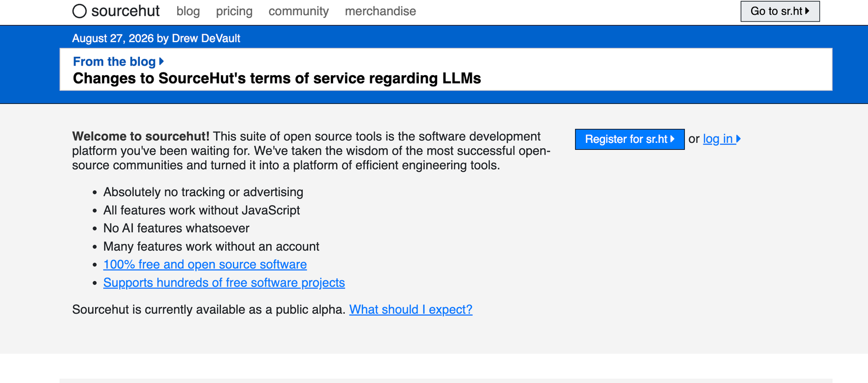
Task: Click the sourcehut brand name text
Action: tap(125, 11)
